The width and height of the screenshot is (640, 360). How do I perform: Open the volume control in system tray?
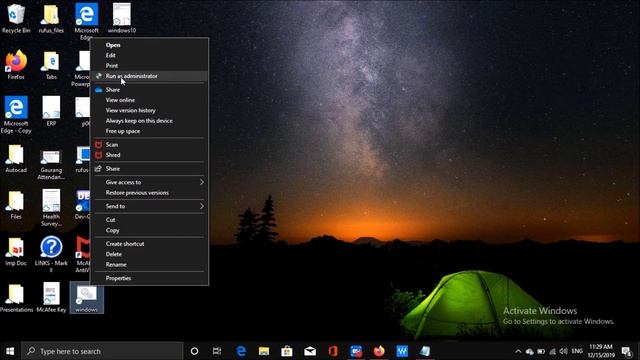(564, 351)
